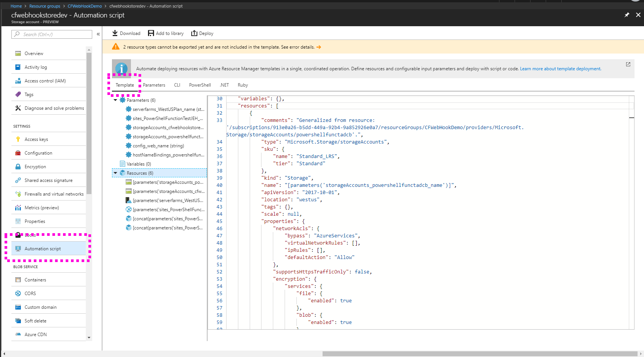Click the Metrics (preview) chart icon

point(18,208)
